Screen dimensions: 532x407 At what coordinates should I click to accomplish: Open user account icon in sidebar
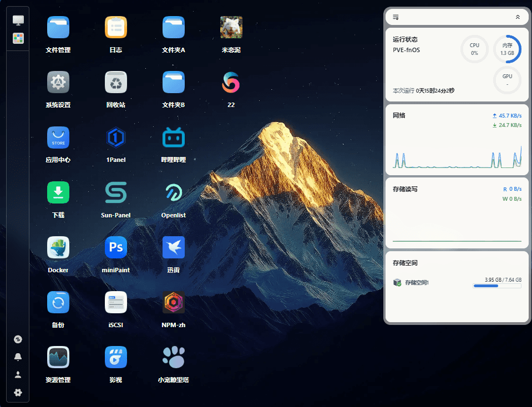(18, 375)
